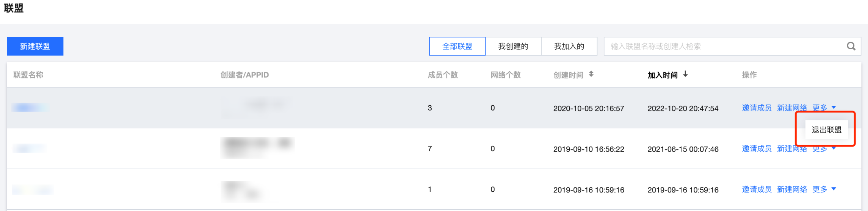Click 邀请成员 in the third row
The height and width of the screenshot is (211, 868).
(x=757, y=189)
